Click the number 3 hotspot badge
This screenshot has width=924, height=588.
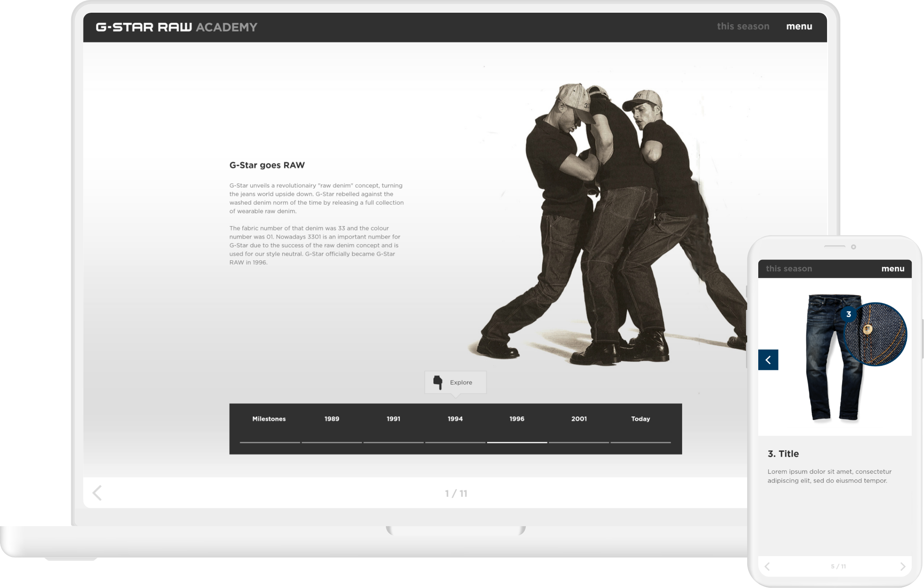click(x=848, y=314)
